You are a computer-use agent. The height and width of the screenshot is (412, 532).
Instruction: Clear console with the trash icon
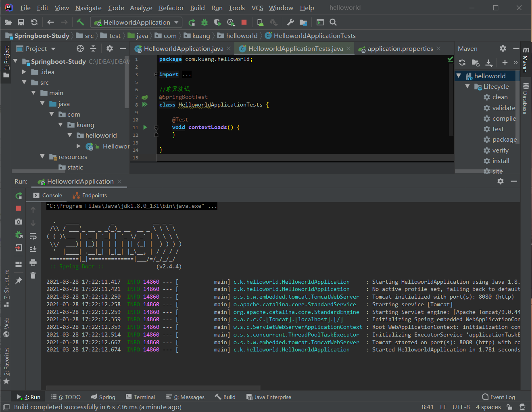point(33,275)
